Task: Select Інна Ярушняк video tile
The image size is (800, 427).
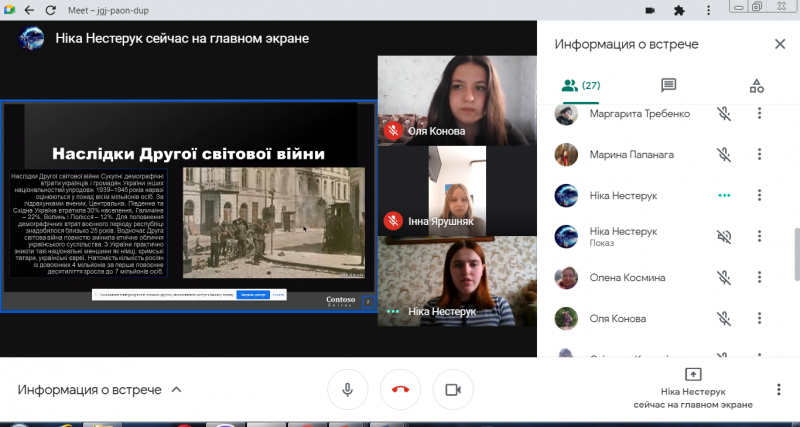Action: 457,191
